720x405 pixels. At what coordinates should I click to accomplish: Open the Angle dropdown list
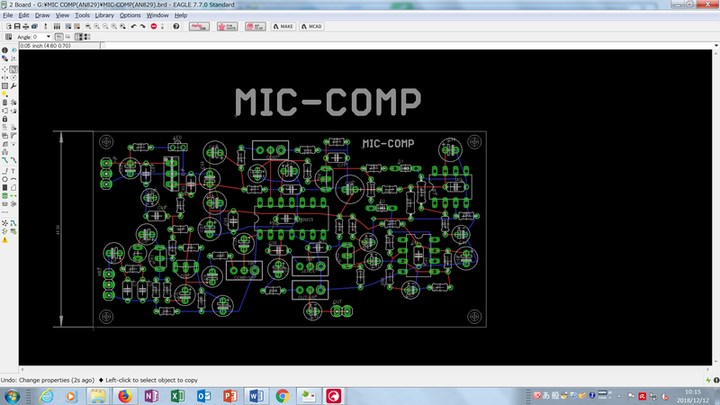(50, 37)
